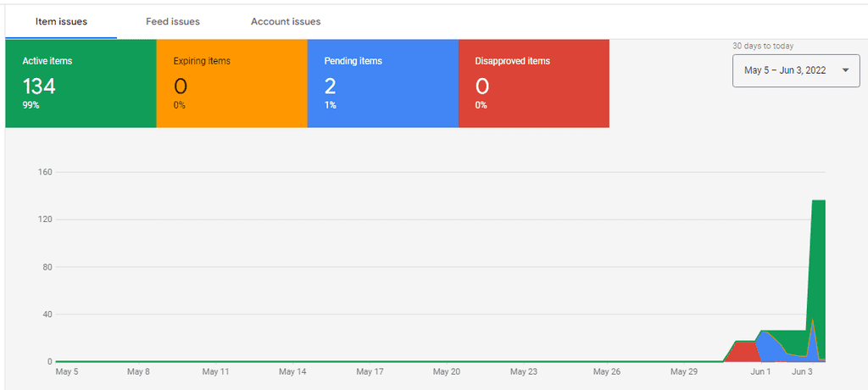Open the May 5 – Jun 3, 2022 date dropdown
Viewport: 868px width, 390px height.
click(x=796, y=70)
